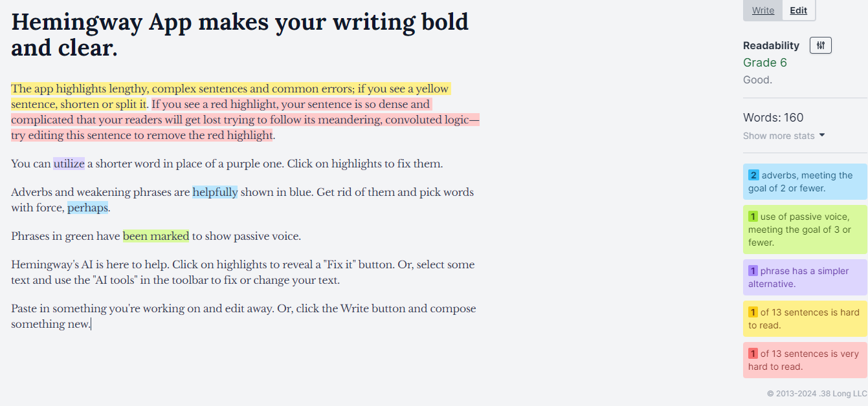
Task: Open the Readability settings sliders icon
Action: [x=820, y=45]
